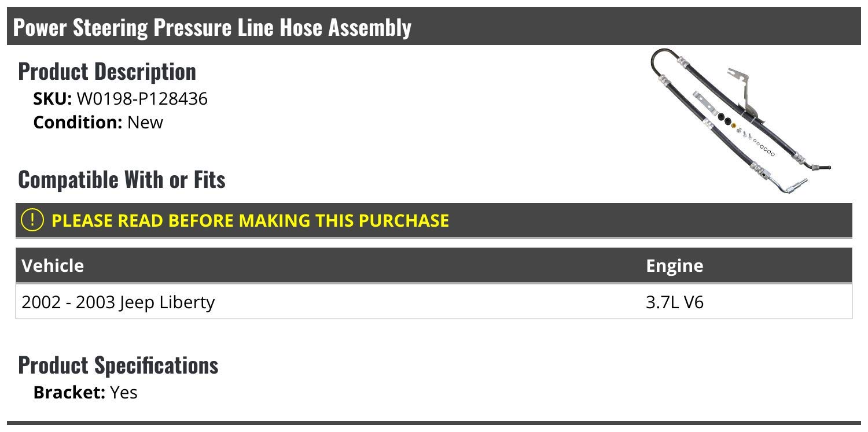Click the 2002 - 2003 Jeep Liberty row
868x432 pixels.
(118, 302)
